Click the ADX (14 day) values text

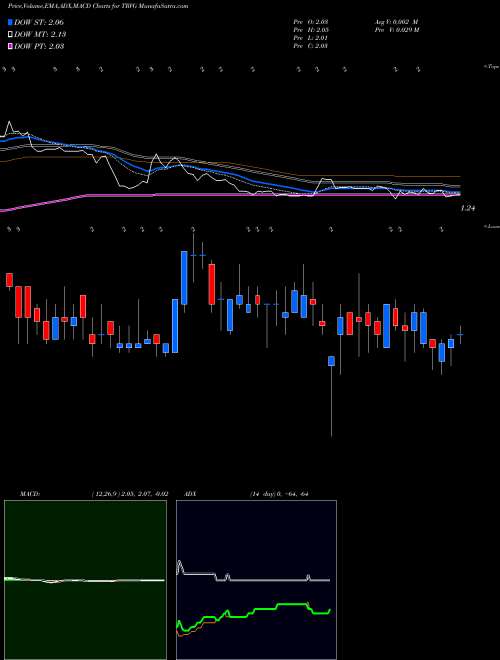[279, 494]
